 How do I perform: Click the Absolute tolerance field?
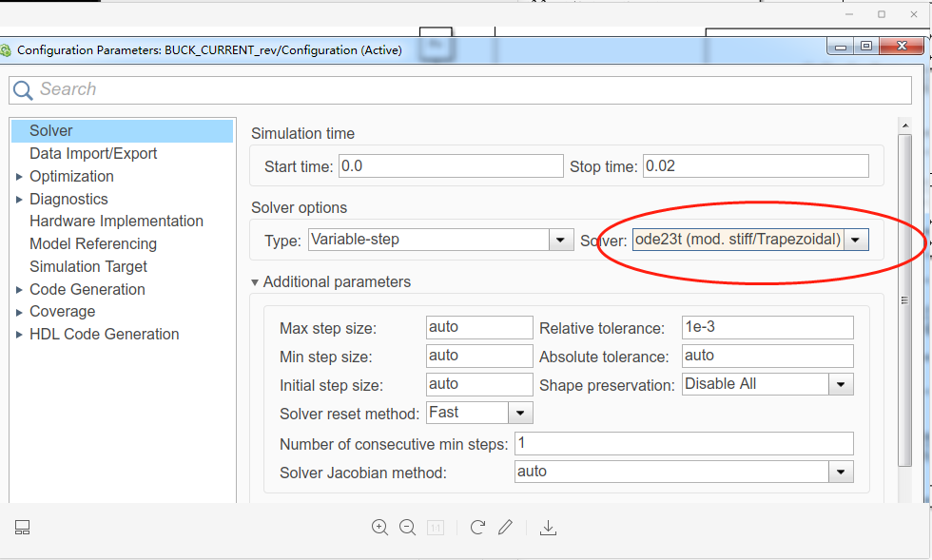767,357
